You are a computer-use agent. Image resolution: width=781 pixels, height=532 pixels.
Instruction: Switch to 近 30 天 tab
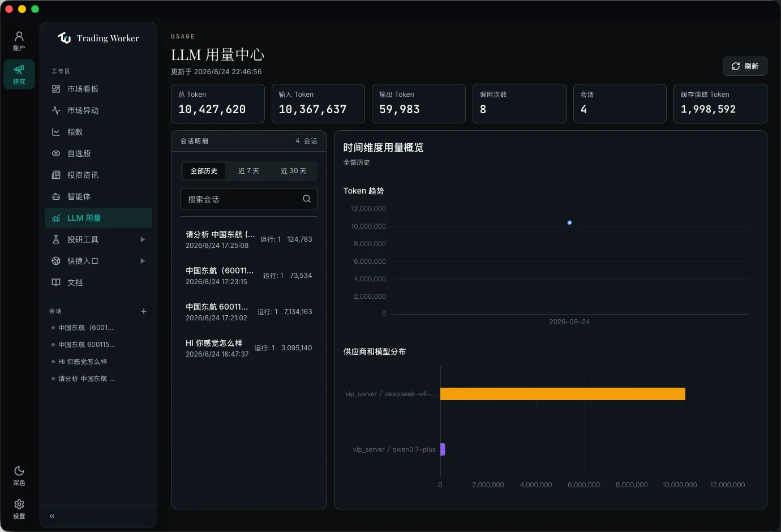[x=294, y=171]
